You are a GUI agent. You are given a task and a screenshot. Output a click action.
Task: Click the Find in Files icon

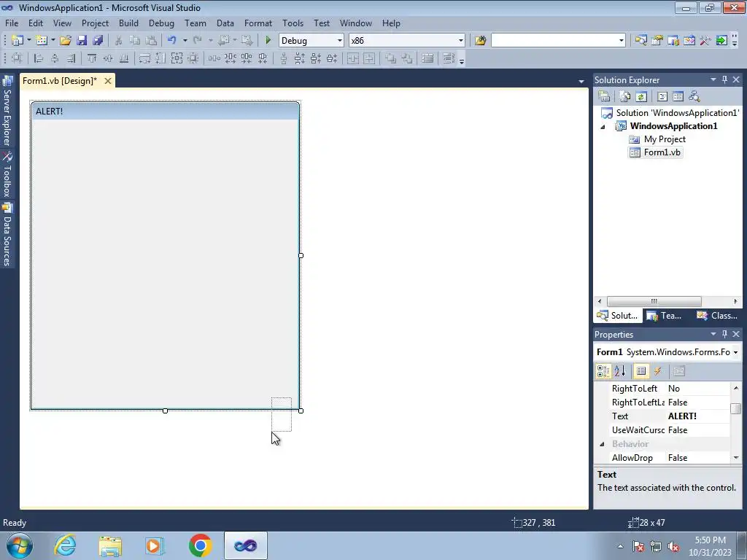click(480, 41)
